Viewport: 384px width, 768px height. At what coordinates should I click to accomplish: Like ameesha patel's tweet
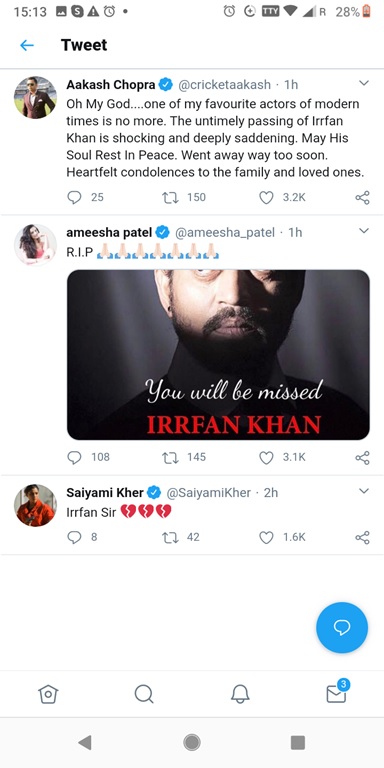pos(266,457)
